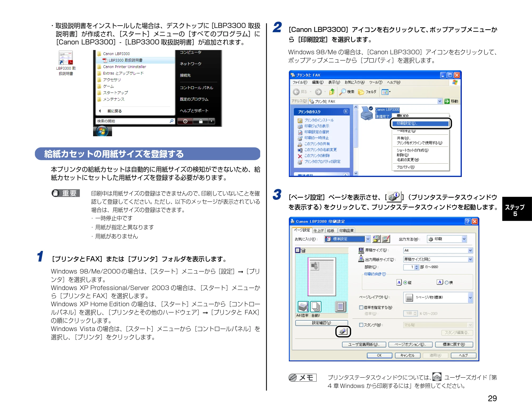532x414 pixels.
Task: Click the lock button in Start menu
Action: pos(201,121)
